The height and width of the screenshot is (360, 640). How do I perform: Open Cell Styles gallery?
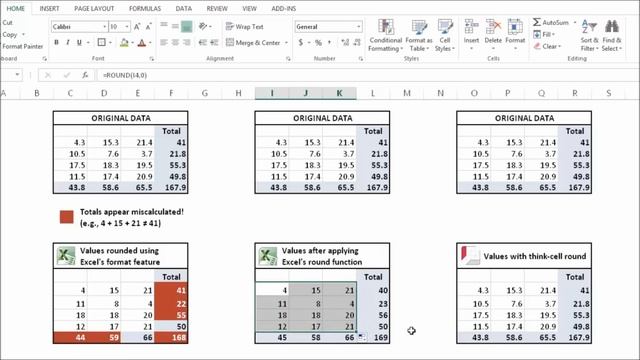point(444,35)
